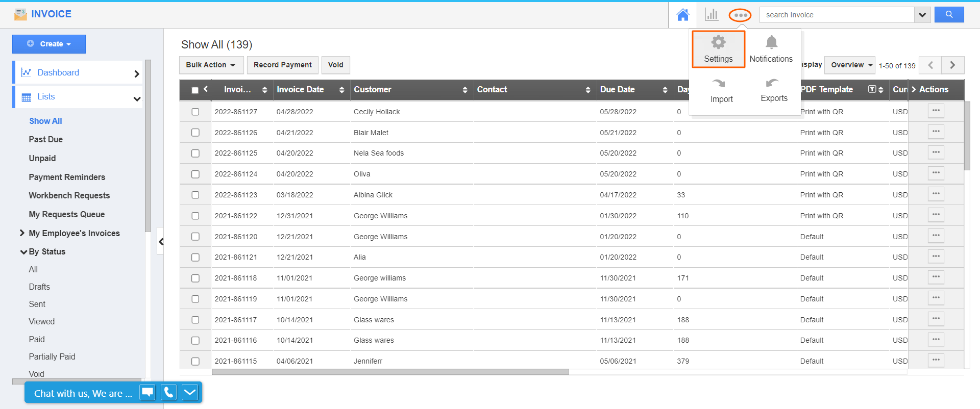Image resolution: width=980 pixels, height=409 pixels.
Task: Open the phone call icon in chat widget
Action: (168, 392)
